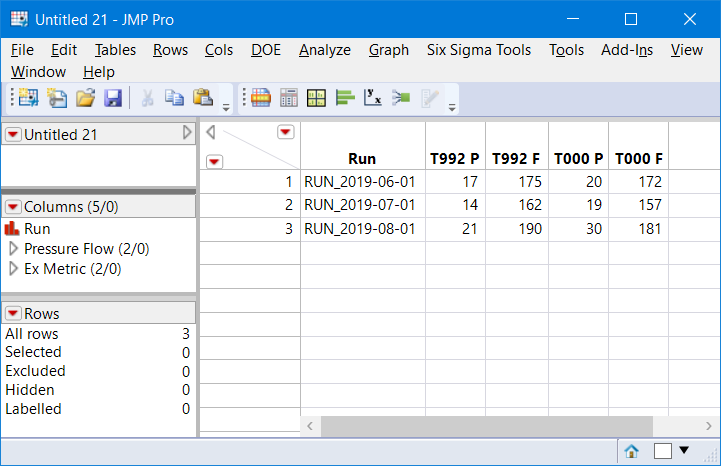Click the JMP app icon in title bar
This screenshot has width=721, height=466.
[19, 19]
